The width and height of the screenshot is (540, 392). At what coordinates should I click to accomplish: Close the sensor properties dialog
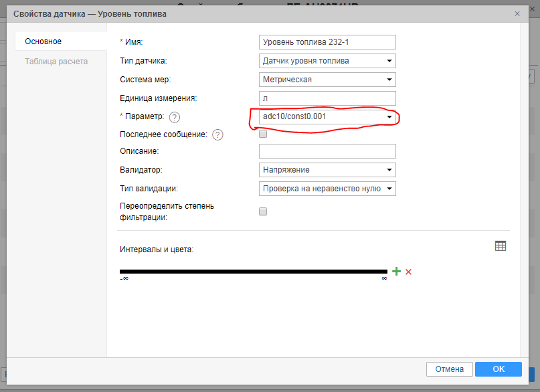point(517,13)
